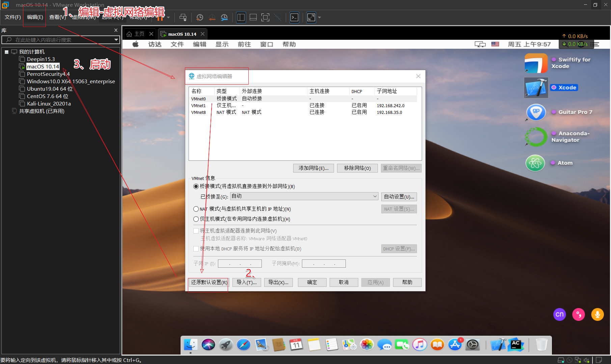
Task: Click 取消 button in network editor
Action: 344,282
